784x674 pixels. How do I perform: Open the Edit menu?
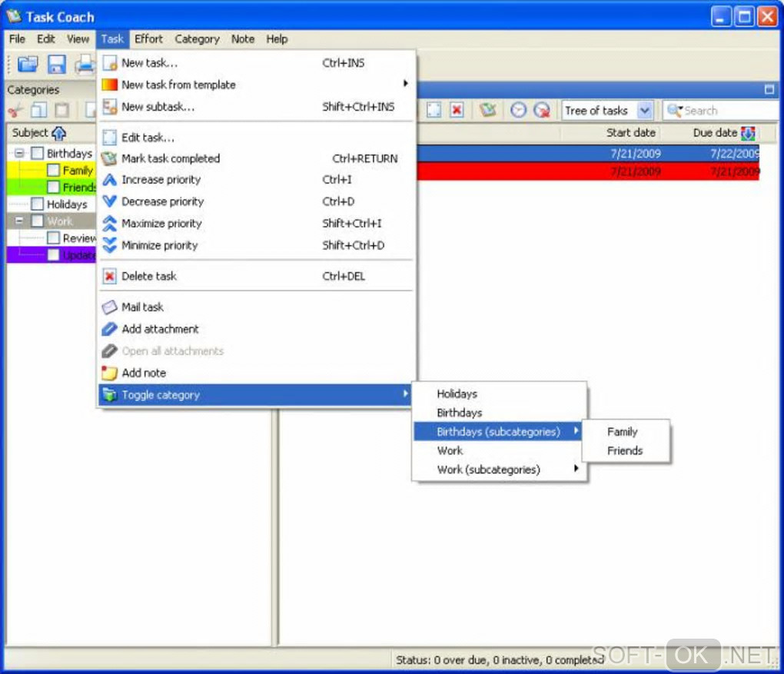[x=46, y=39]
